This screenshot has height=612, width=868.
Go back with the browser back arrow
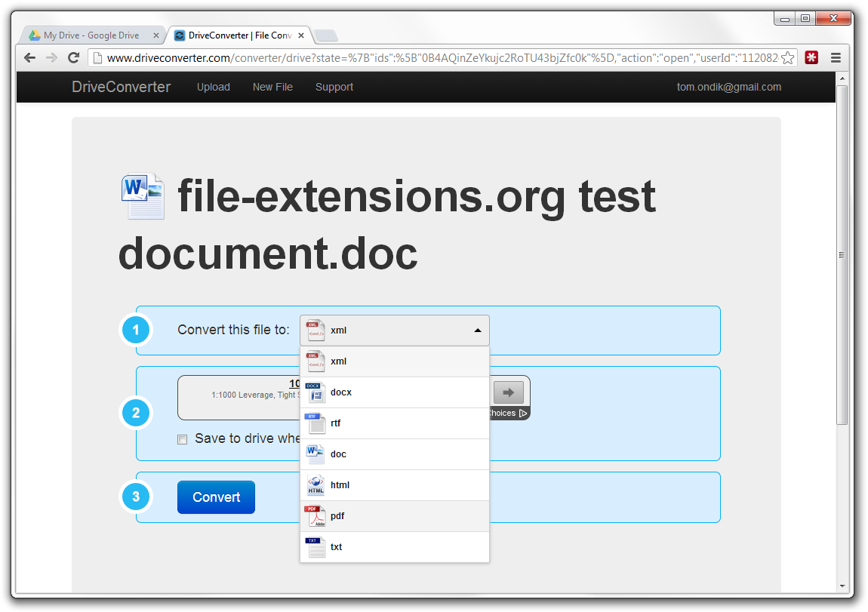[30, 57]
